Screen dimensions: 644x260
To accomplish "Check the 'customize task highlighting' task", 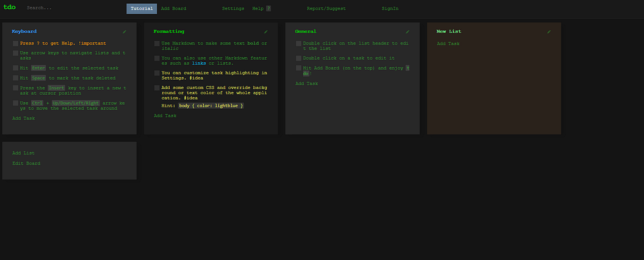I will click(x=157, y=73).
